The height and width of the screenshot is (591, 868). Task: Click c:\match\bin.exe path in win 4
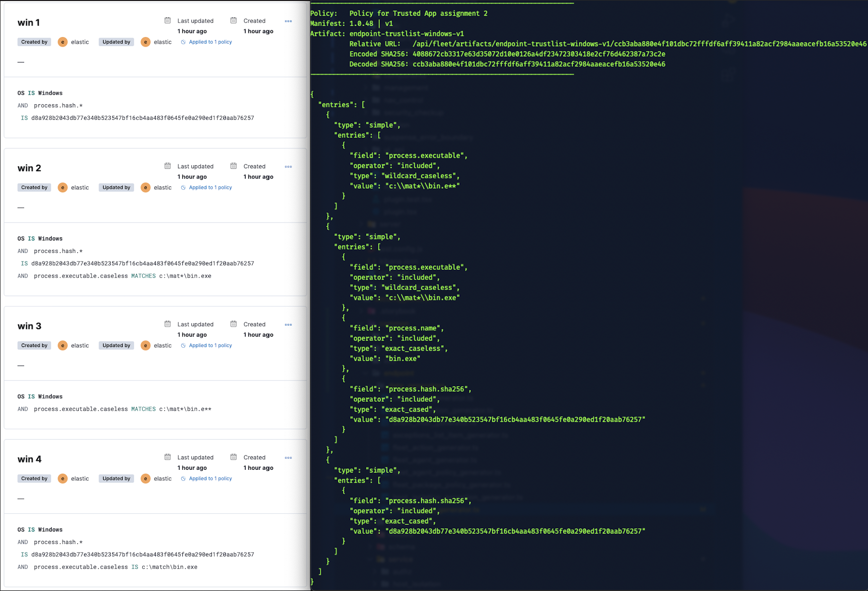[x=170, y=567]
